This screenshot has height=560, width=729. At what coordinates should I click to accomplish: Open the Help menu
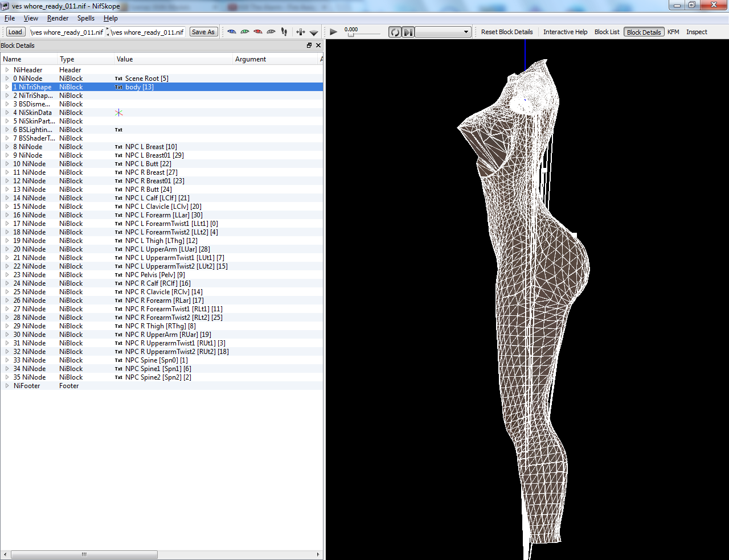pos(110,18)
